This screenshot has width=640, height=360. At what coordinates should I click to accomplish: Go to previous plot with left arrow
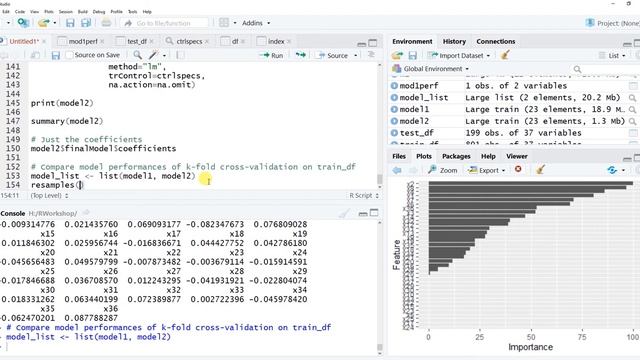point(397,170)
